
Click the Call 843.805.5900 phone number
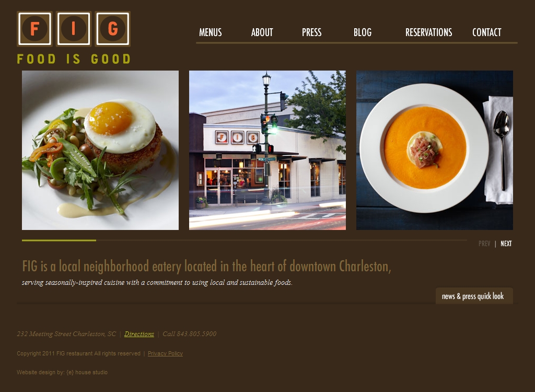(x=189, y=334)
